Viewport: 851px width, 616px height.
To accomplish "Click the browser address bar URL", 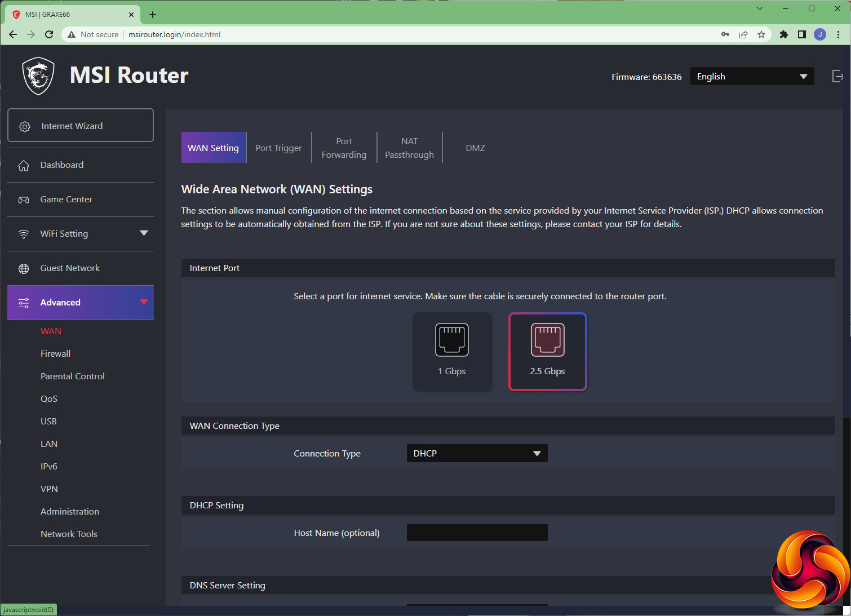I will (x=175, y=34).
